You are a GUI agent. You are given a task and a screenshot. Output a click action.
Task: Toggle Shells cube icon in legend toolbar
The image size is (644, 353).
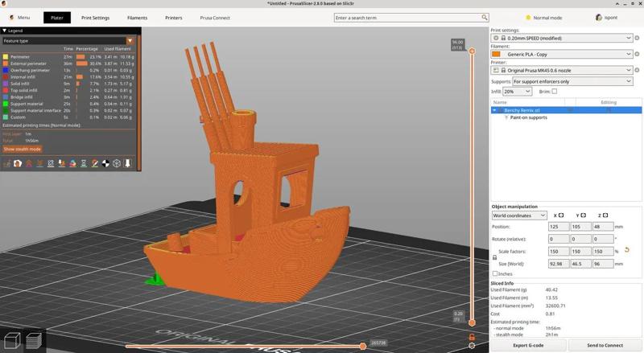[x=117, y=163]
